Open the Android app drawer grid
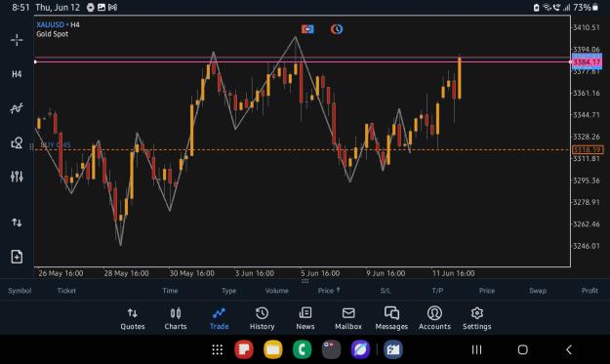The height and width of the screenshot is (364, 610). coord(218,349)
